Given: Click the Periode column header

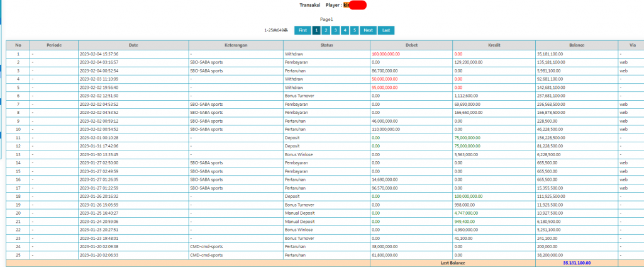Looking at the screenshot, I should point(54,45).
